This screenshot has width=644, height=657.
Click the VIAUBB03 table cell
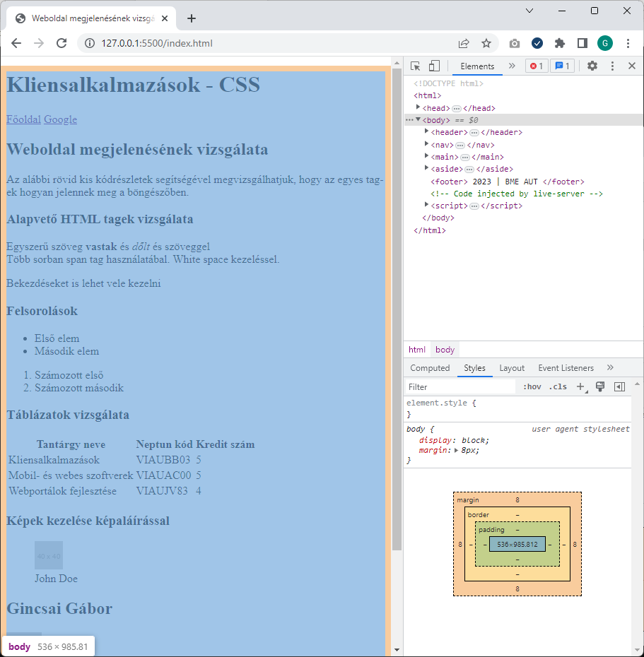click(163, 460)
